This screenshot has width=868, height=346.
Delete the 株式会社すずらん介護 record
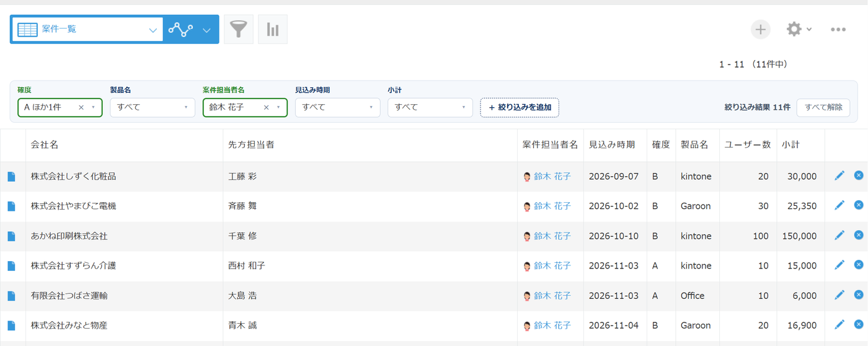pyautogui.click(x=859, y=265)
